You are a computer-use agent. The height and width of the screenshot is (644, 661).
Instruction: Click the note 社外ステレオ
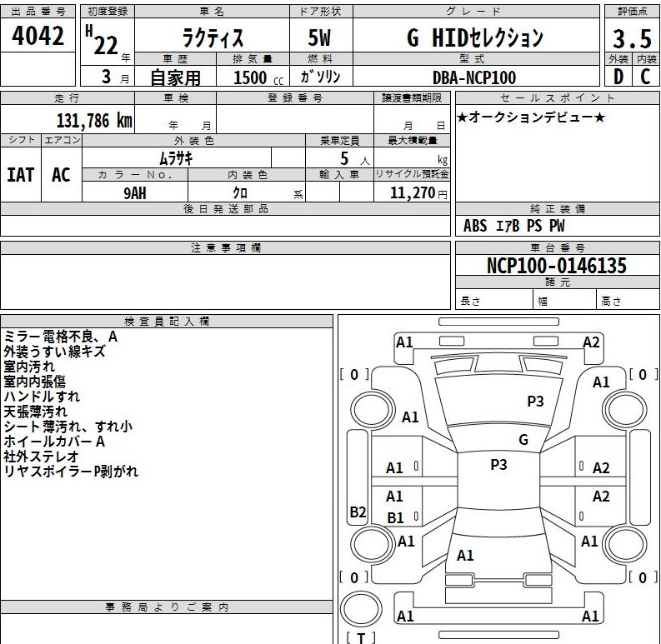[42, 457]
